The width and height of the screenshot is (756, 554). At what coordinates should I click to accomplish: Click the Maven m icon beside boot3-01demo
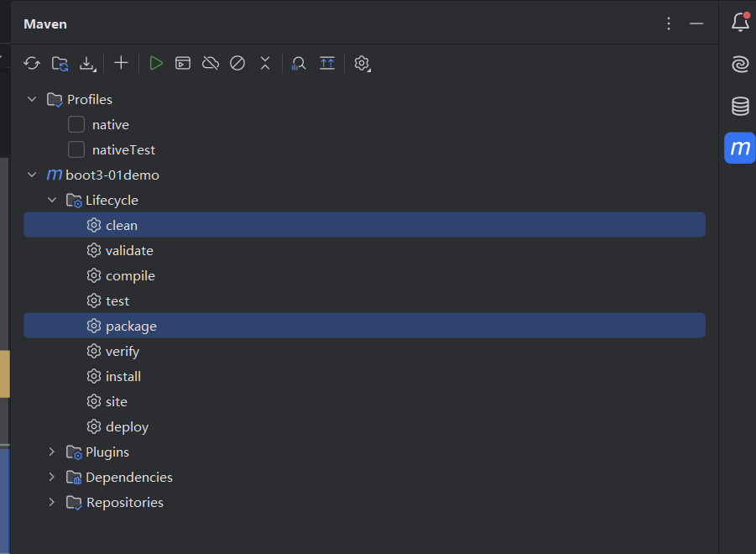(55, 175)
